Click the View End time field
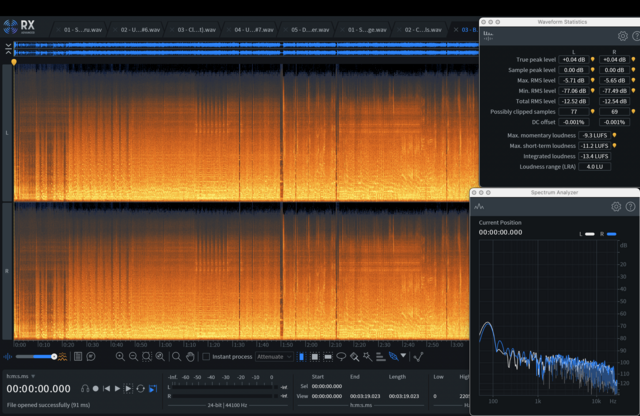The width and height of the screenshot is (640, 416). click(365, 396)
